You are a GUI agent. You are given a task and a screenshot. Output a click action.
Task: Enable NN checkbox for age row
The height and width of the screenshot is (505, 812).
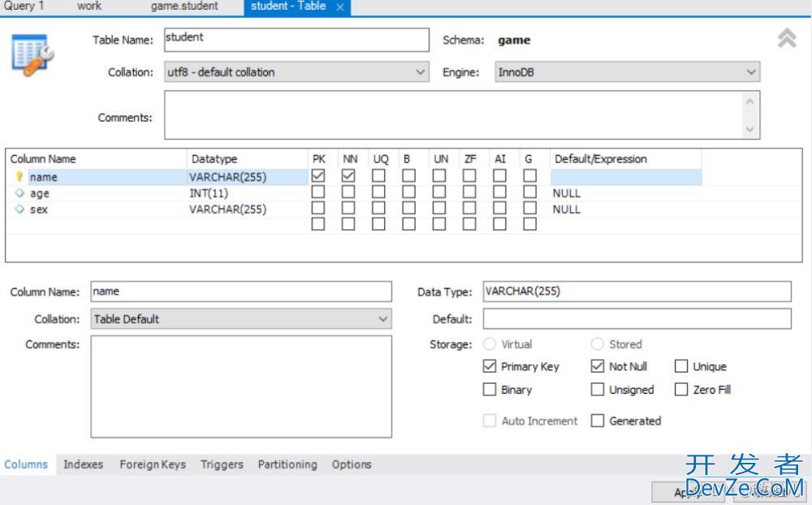348,192
